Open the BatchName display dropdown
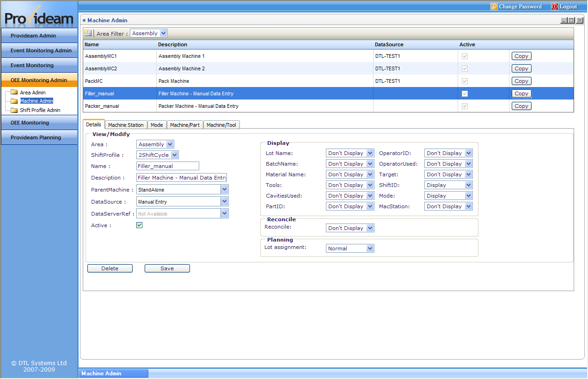The width and height of the screenshot is (588, 379). tap(350, 164)
